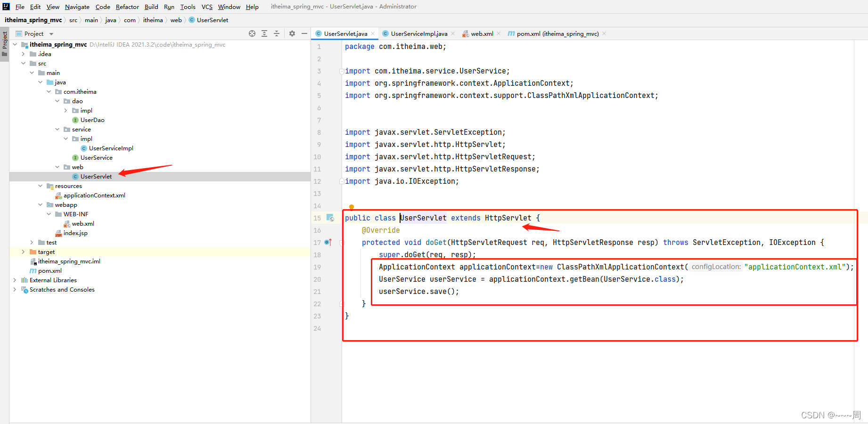The image size is (868, 424).
Task: Click the IntelliJ IDEA logo icon
Action: point(6,7)
